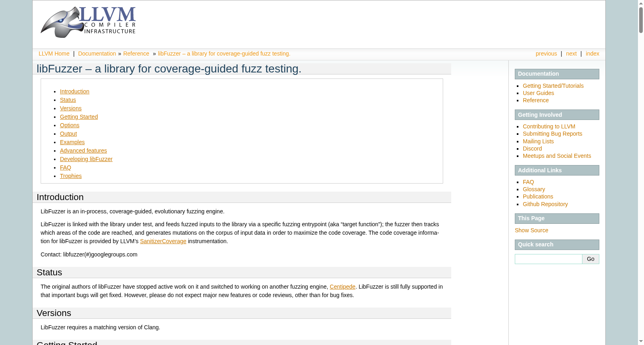Click the page vertical scrollbar thumb
The image size is (644, 345).
click(x=641, y=20)
